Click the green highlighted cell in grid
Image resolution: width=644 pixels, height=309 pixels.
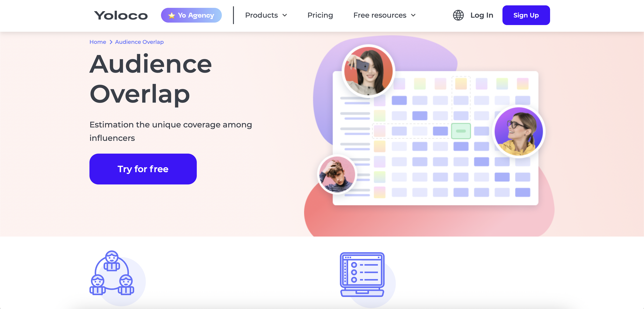tap(461, 131)
